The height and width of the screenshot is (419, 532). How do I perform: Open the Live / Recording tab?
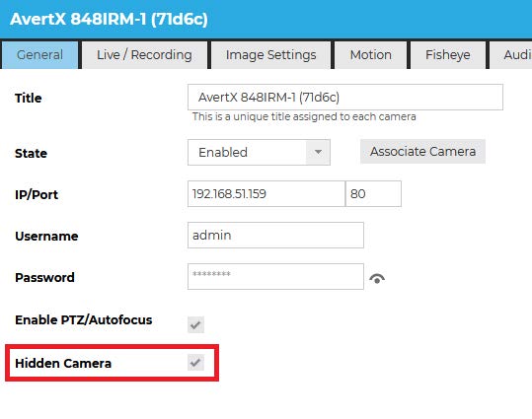pos(144,55)
